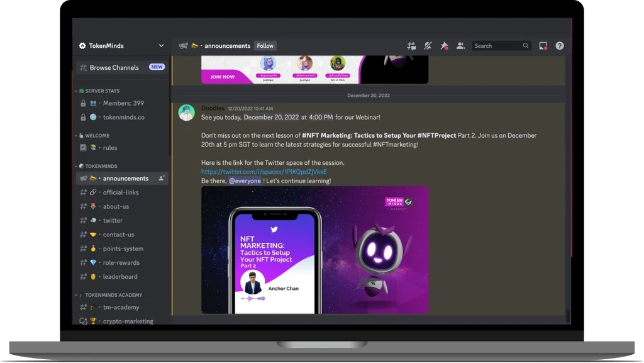Viewport: 644px width, 363px height.
Task: Collapse the TOKENMINDS ACADEMY category
Action: pyautogui.click(x=108, y=295)
